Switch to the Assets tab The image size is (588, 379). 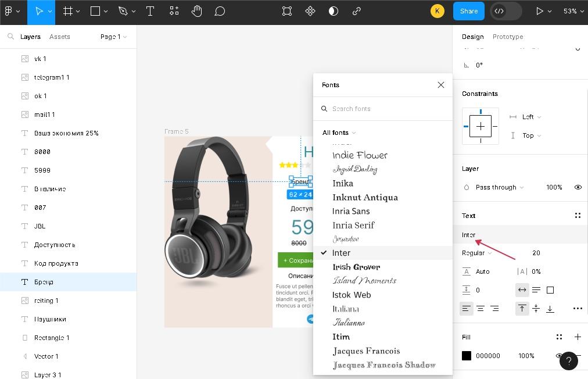59,37
